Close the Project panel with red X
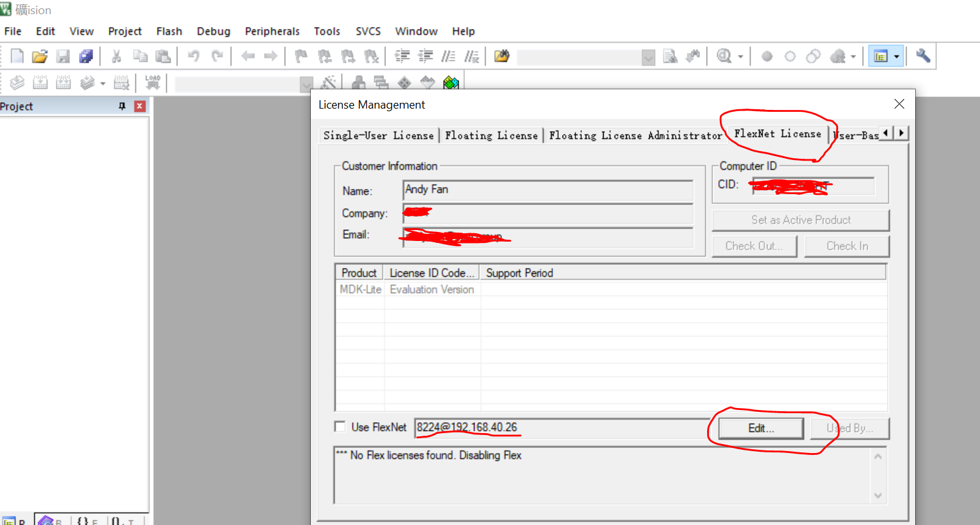The height and width of the screenshot is (525, 980). coord(139,106)
